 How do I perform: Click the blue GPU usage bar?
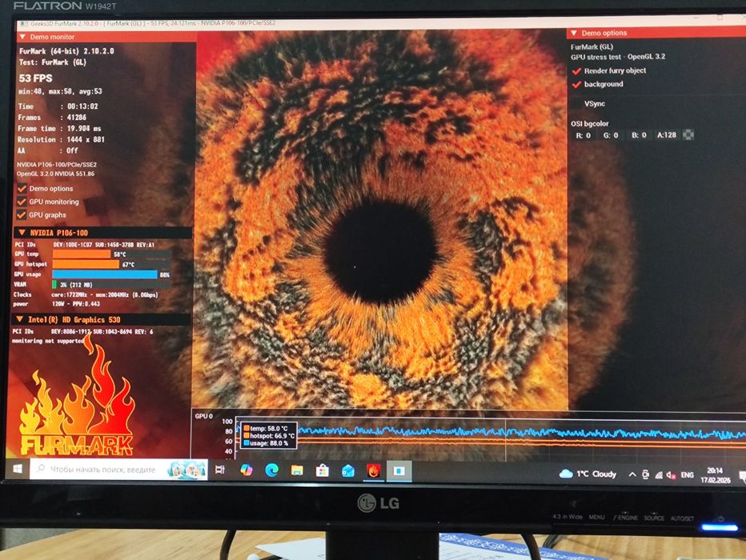(105, 274)
